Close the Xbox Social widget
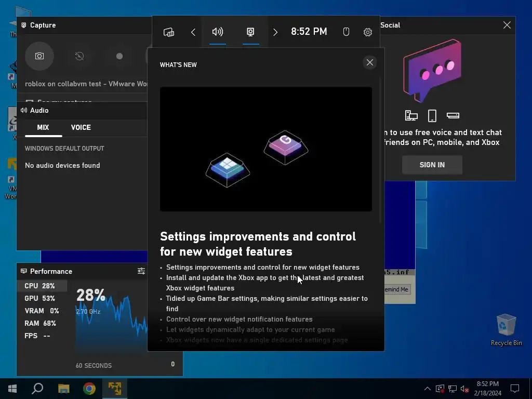The width and height of the screenshot is (532, 399). 507,25
